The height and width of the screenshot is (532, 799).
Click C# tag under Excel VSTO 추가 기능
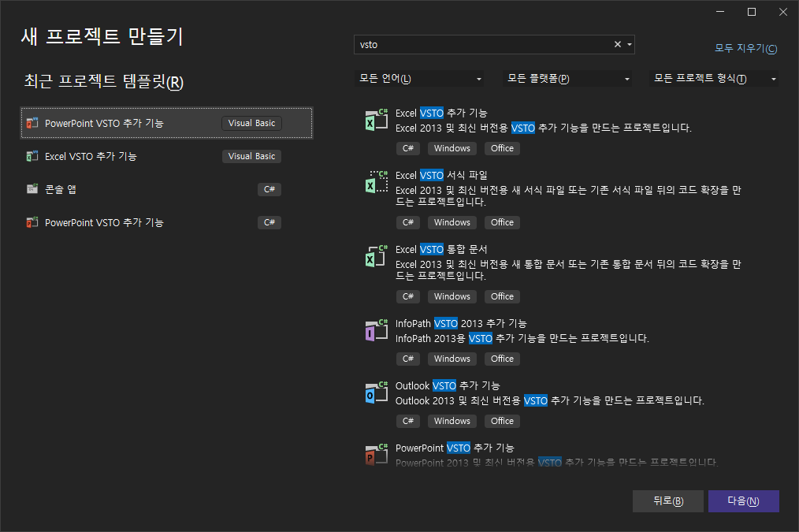tap(408, 148)
